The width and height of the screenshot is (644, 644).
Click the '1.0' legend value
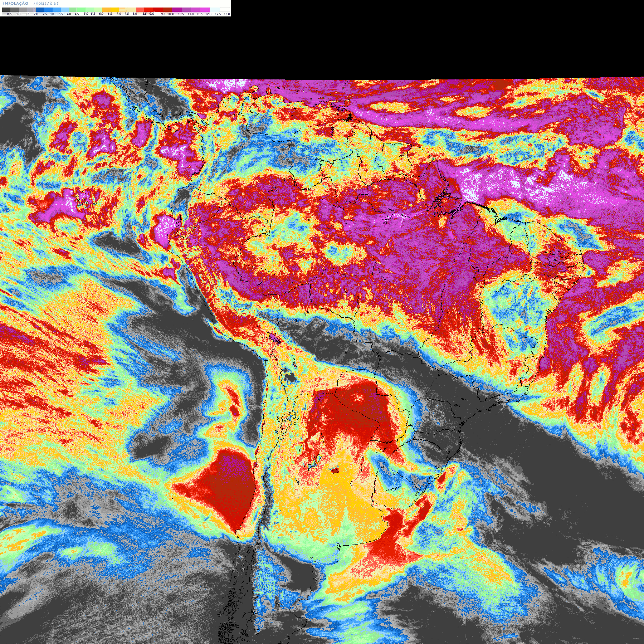18,14
